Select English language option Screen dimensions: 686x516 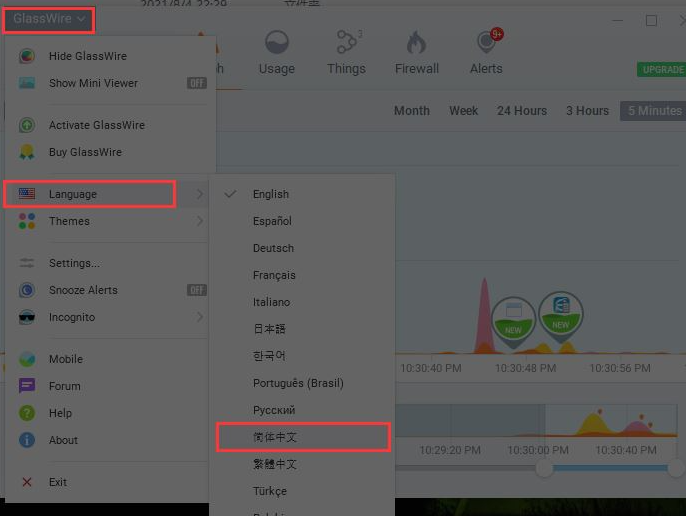click(x=271, y=194)
